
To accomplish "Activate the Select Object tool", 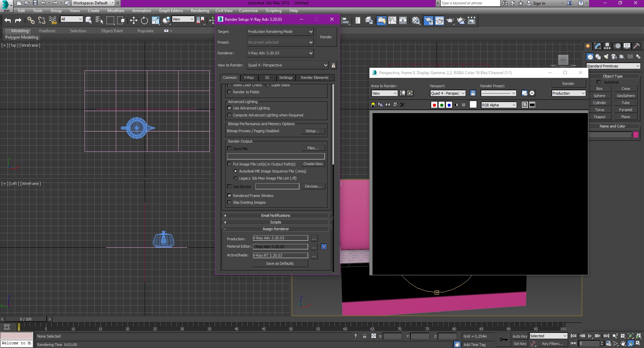I will [89, 20].
